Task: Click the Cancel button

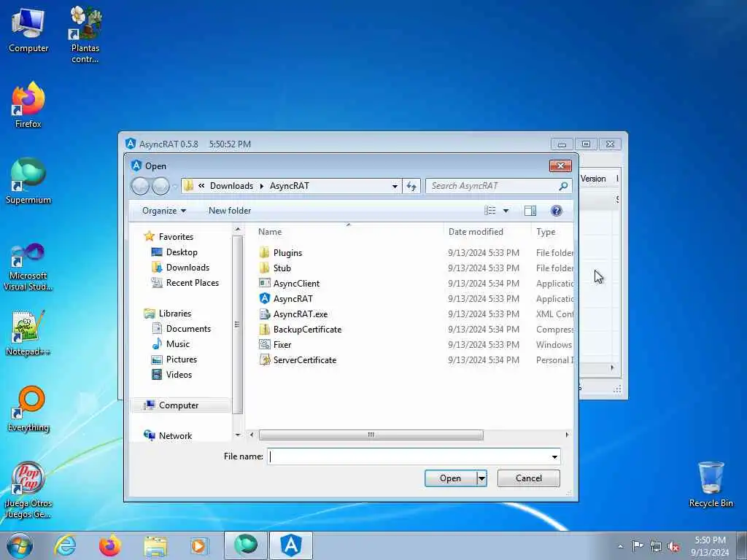Action: [x=528, y=478]
